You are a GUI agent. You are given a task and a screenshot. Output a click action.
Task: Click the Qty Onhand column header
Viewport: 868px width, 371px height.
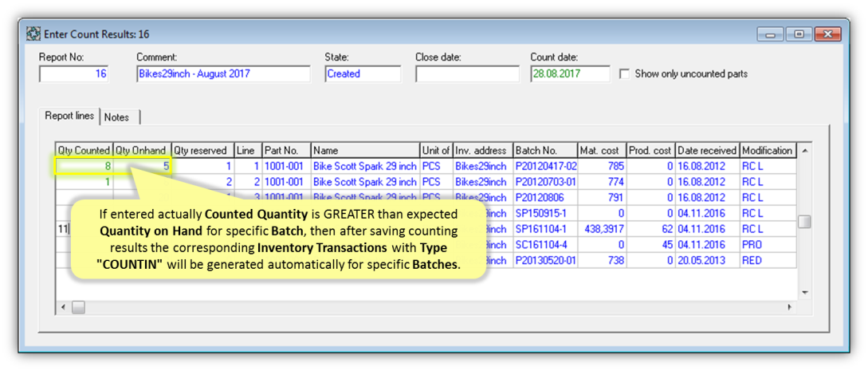[142, 150]
